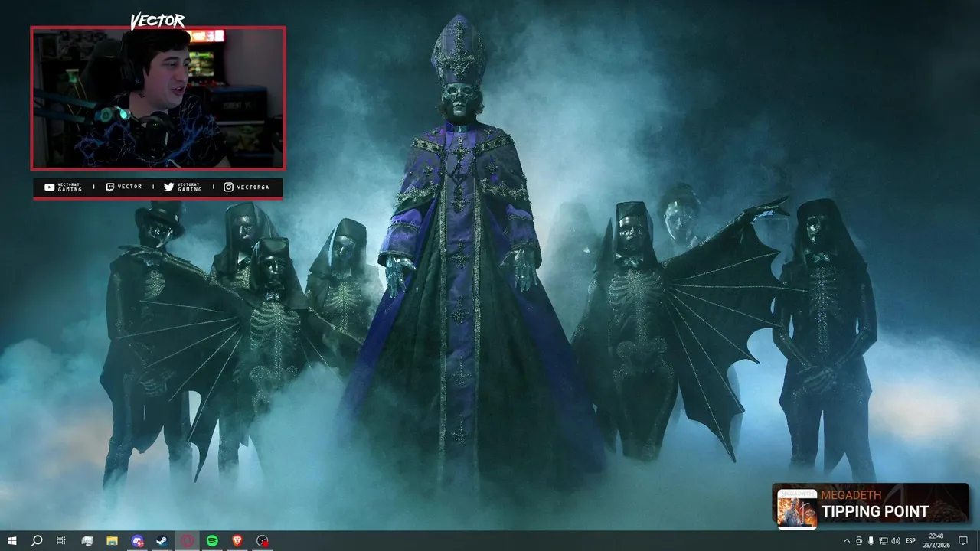980x551 pixels.
Task: Open network status tray icon
Action: (x=883, y=541)
